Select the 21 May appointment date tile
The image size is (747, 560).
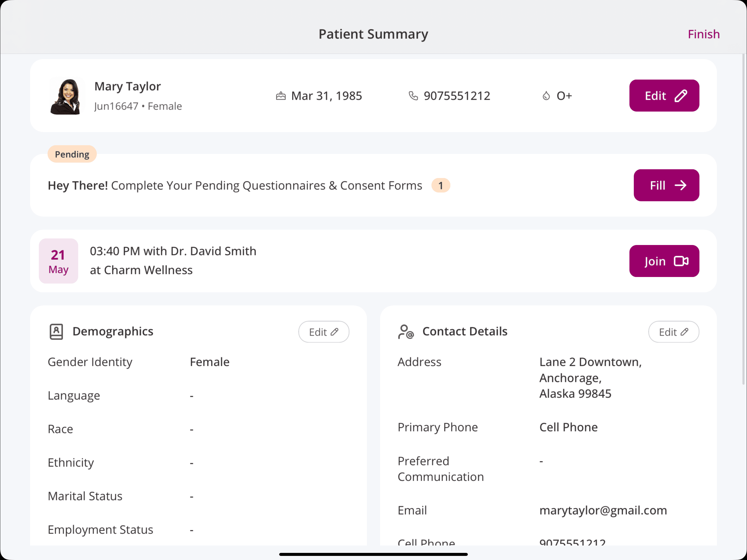(x=59, y=261)
